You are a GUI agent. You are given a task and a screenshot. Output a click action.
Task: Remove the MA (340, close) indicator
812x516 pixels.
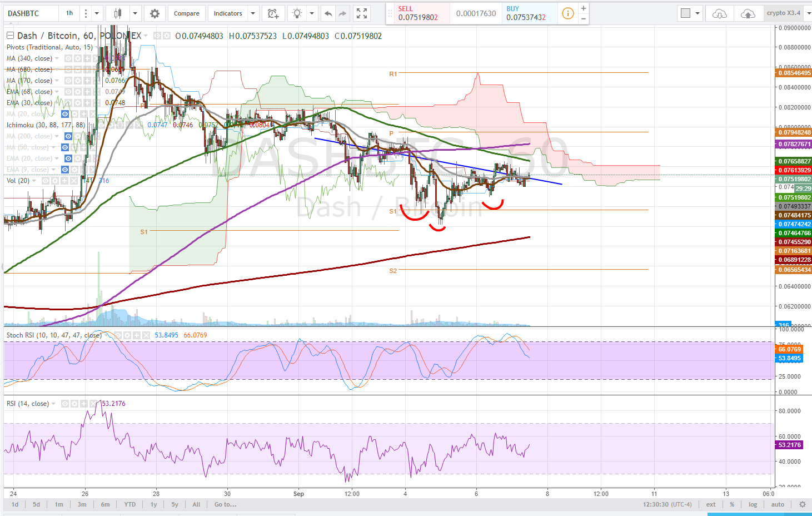click(96, 58)
